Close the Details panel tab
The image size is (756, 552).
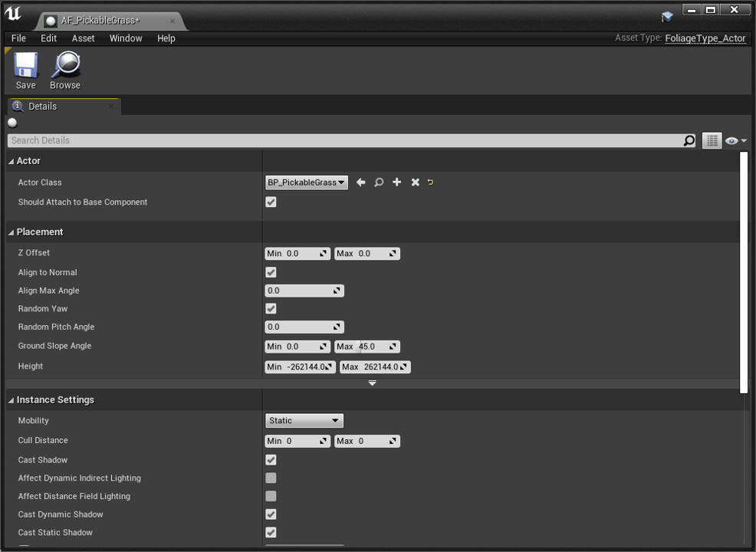coord(111,107)
